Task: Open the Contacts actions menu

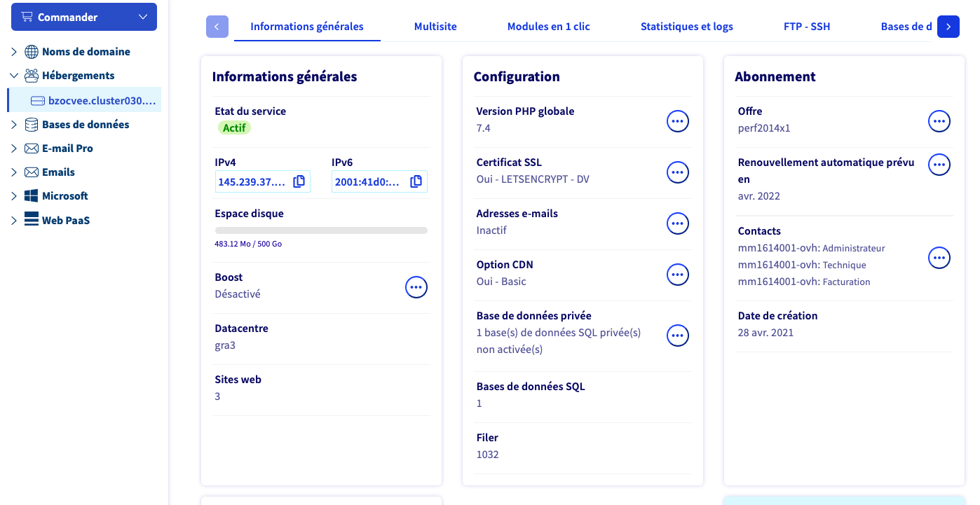Action: pos(939,258)
